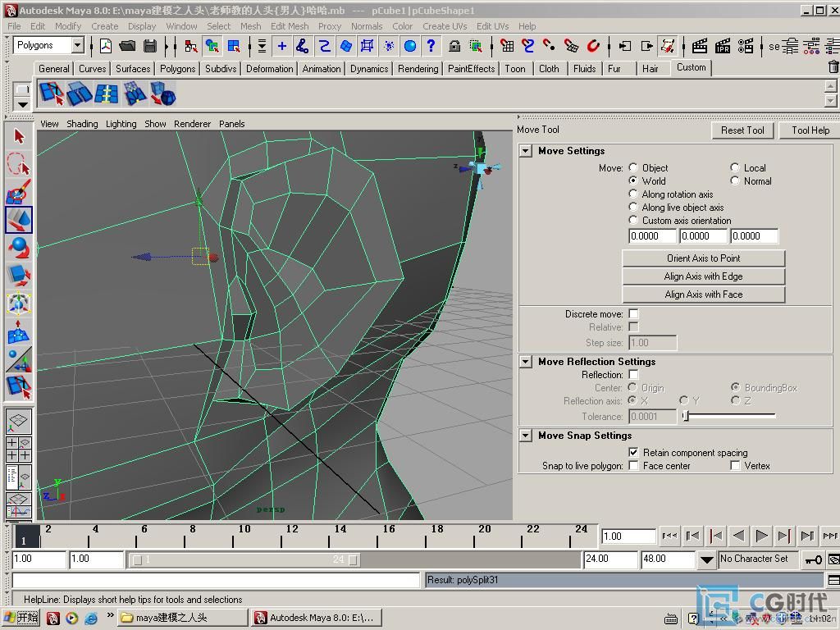Open the Create UVs menu

(445, 26)
